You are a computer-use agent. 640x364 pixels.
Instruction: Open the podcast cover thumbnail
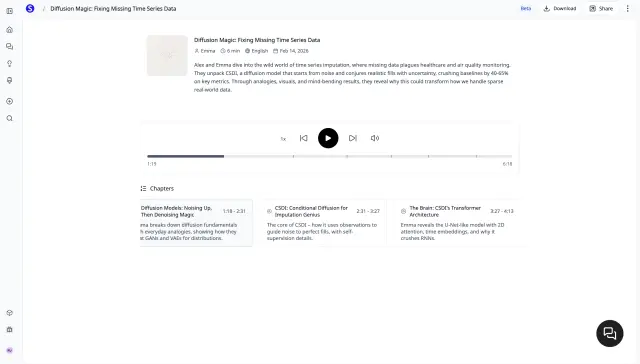pyautogui.click(x=167, y=55)
